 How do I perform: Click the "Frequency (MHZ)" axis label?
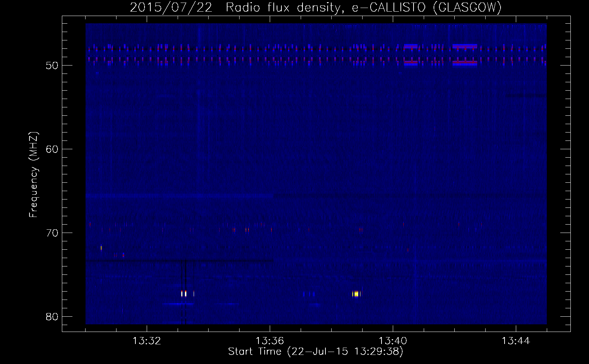33,175
